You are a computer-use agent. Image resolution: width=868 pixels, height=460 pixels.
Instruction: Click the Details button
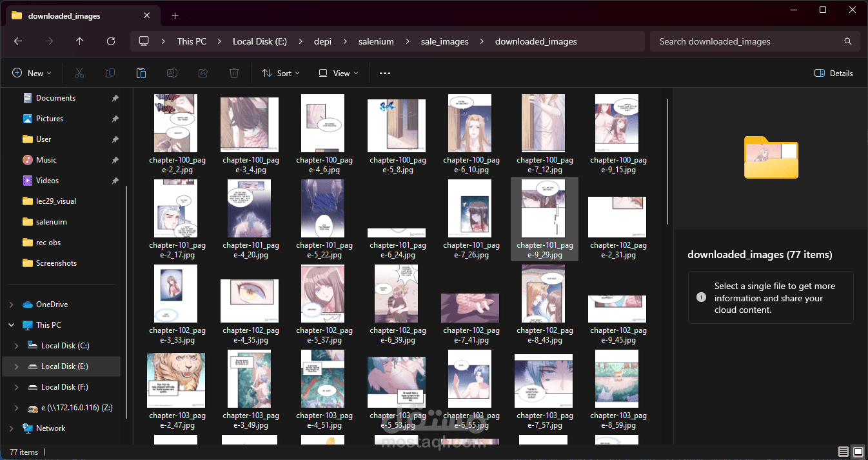833,73
